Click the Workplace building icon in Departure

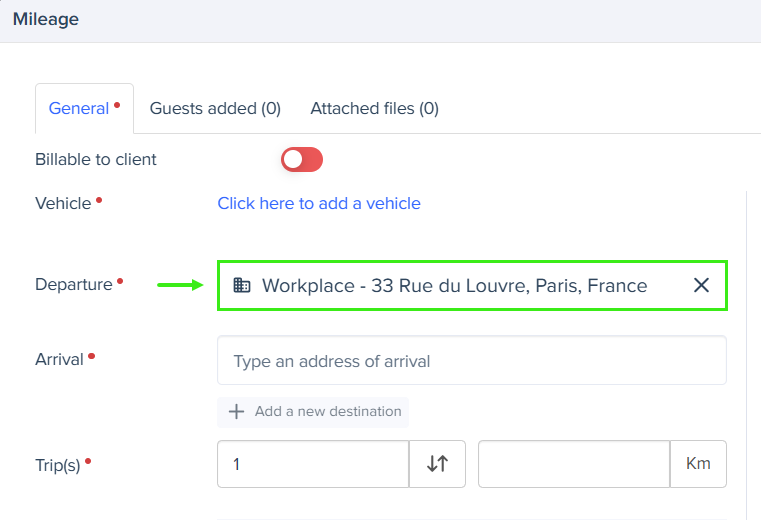click(x=242, y=285)
